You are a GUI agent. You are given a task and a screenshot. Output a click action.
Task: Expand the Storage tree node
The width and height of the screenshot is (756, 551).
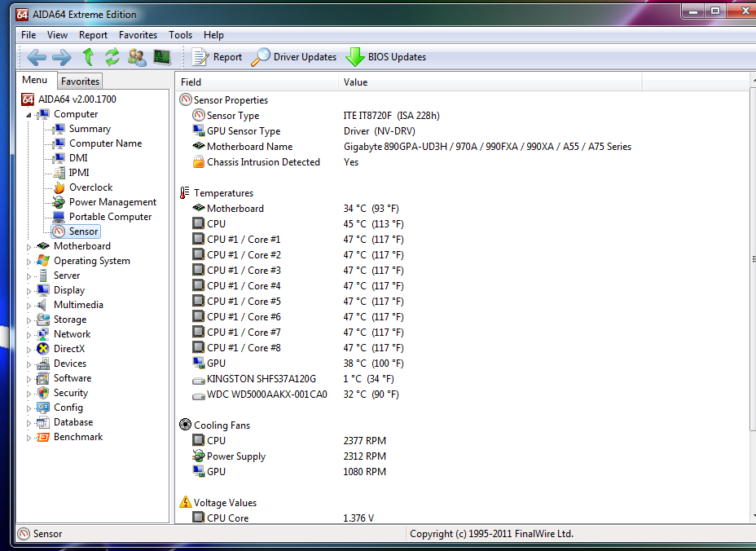pos(29,320)
